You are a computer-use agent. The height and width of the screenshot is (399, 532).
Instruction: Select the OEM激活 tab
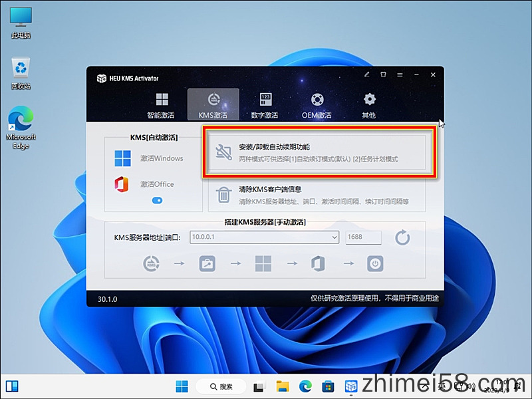pos(317,105)
